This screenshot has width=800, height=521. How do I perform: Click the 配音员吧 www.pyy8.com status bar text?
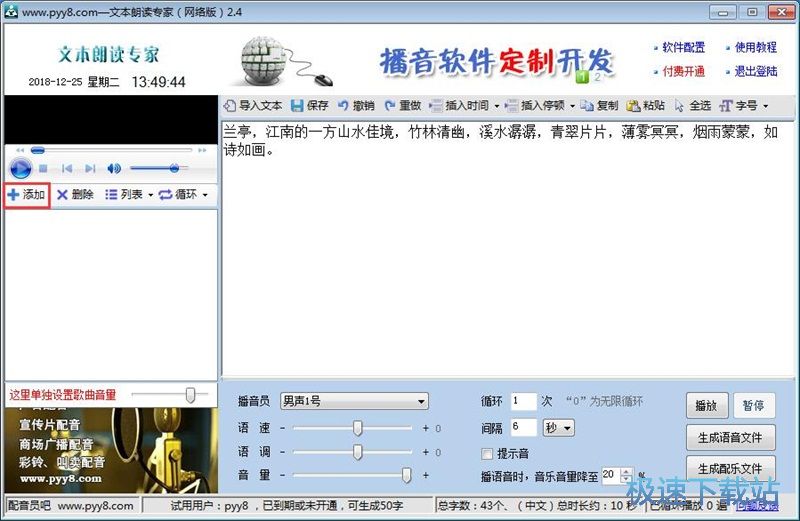tap(71, 506)
